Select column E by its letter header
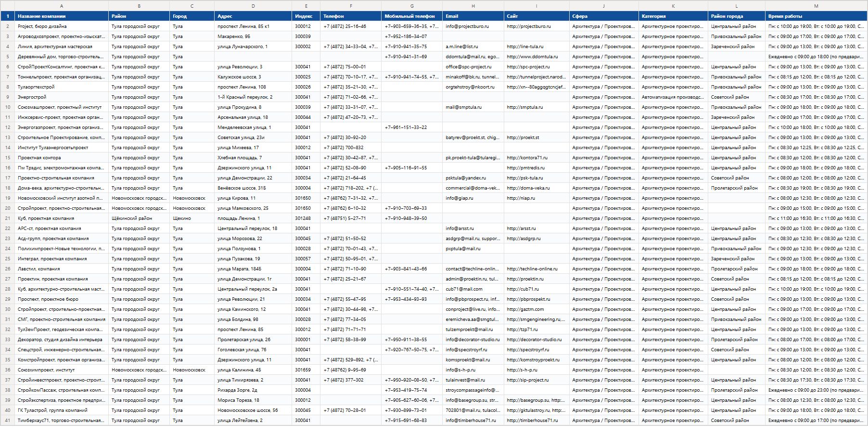This screenshot has height=434, width=868. pos(306,6)
